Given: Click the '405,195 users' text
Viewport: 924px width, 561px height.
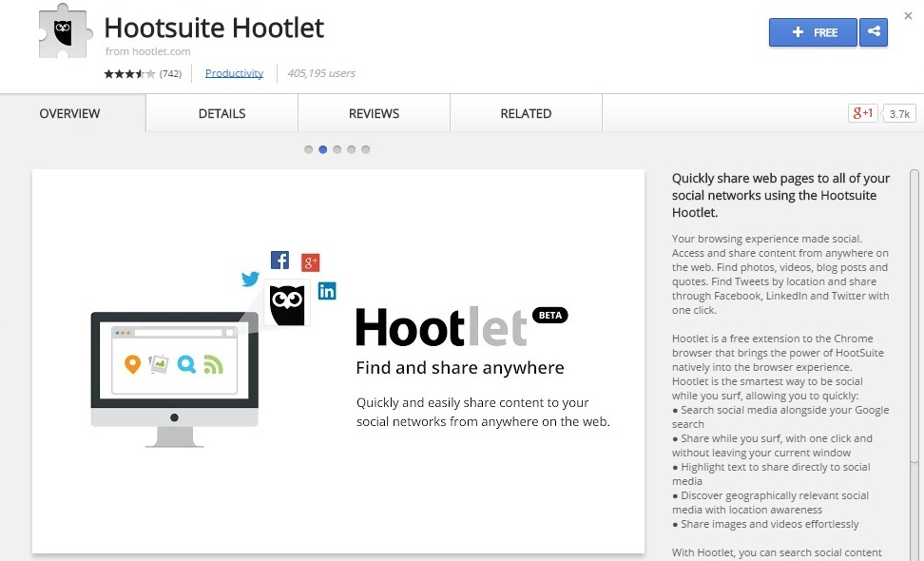Looking at the screenshot, I should [321, 73].
